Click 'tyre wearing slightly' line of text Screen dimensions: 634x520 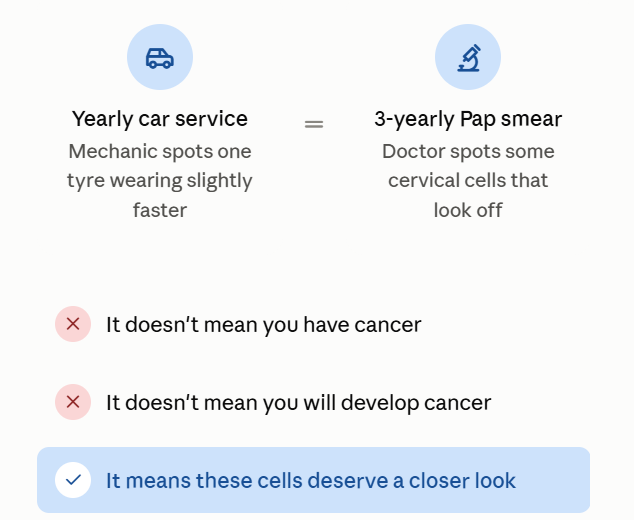pyautogui.click(x=160, y=181)
